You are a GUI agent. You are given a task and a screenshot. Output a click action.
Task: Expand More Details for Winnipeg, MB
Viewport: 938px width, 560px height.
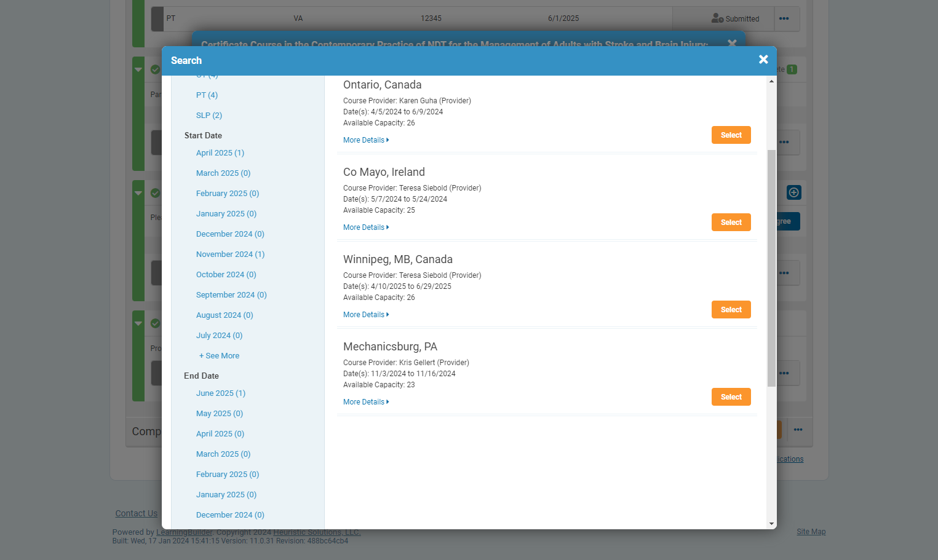tap(366, 315)
